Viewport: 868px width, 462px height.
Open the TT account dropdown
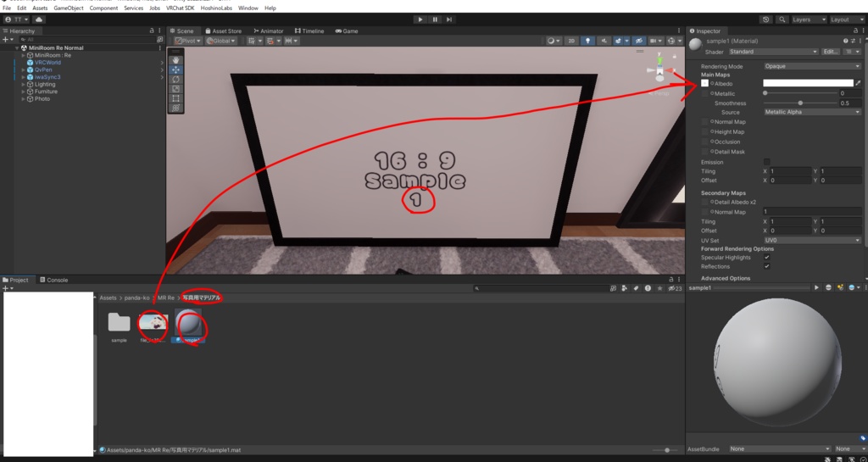point(17,19)
